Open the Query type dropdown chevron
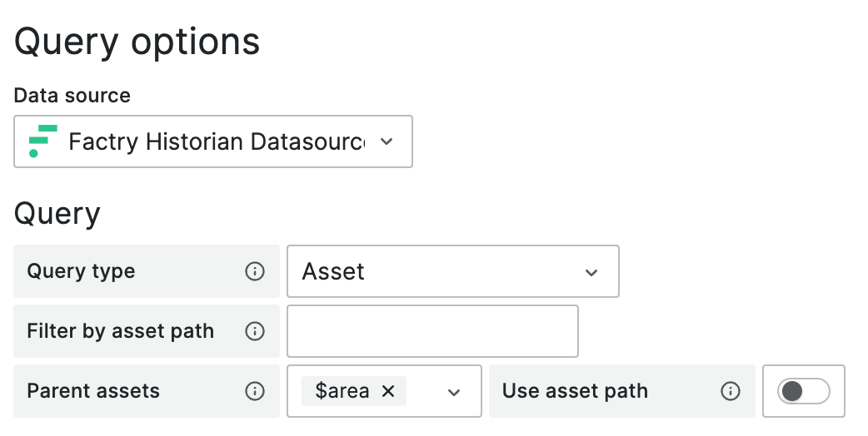Screen dimensions: 868x436 (591, 272)
